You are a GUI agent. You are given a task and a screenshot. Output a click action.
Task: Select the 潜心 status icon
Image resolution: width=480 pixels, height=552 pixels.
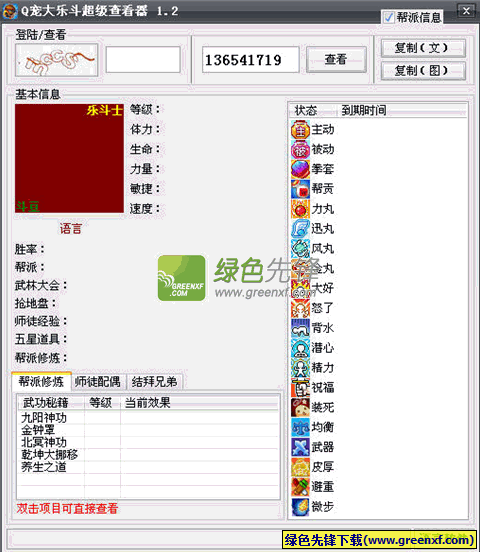[300, 348]
